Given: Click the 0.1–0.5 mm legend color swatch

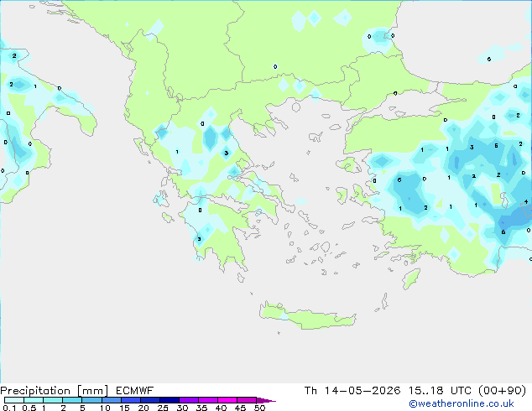Looking at the screenshot, I should tap(14, 400).
